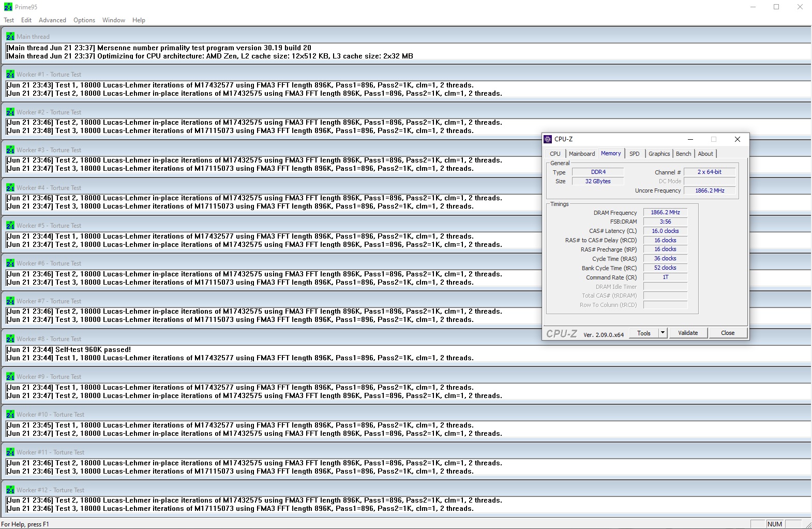Click the NUM indicator in the status bar

775,524
